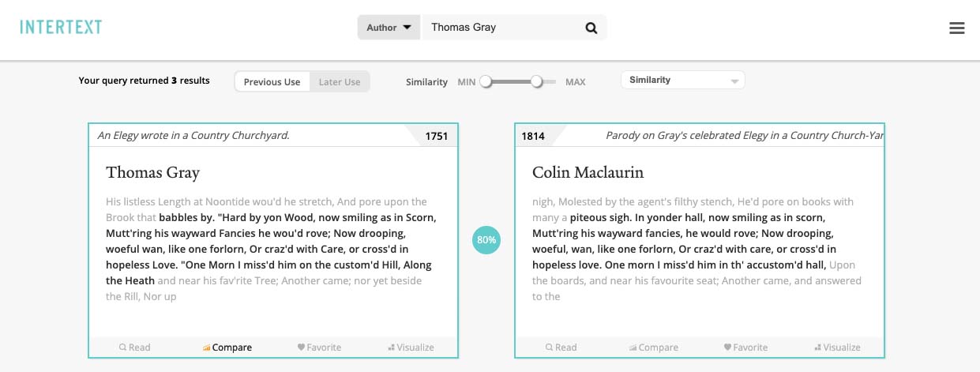Visualize the Colin Maclaurin passage
The width and height of the screenshot is (980, 372).
[838, 348]
